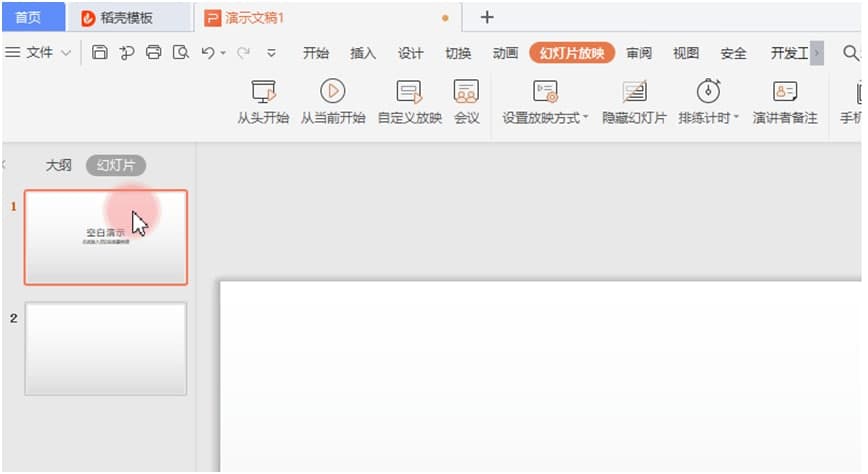Click the main slide editing canvas
Image resolution: width=868 pixels, height=474 pixels.
pos(541,377)
